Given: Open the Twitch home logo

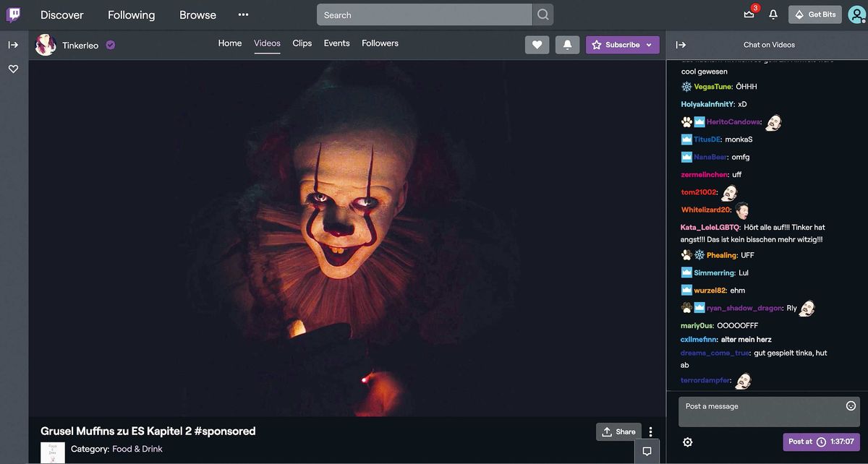Looking at the screenshot, I should [14, 14].
